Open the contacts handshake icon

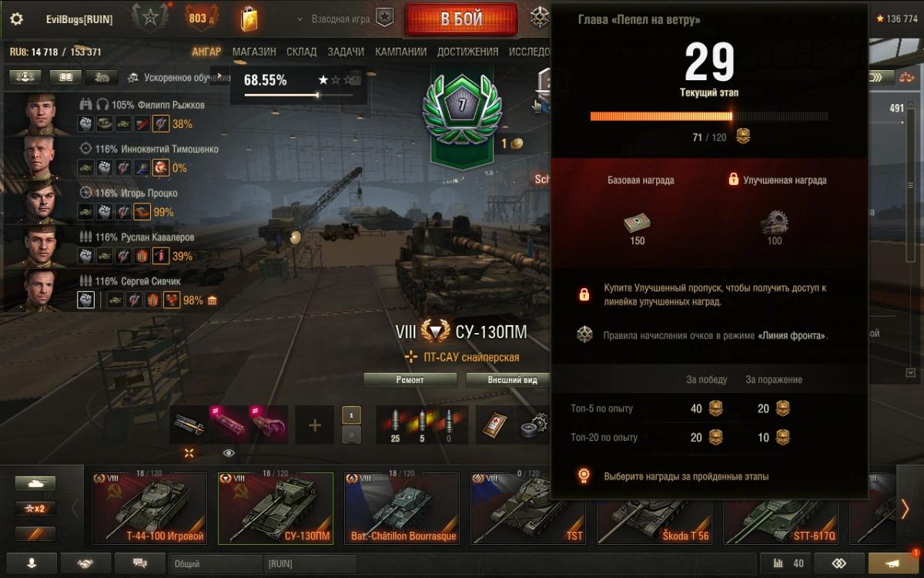[85, 563]
